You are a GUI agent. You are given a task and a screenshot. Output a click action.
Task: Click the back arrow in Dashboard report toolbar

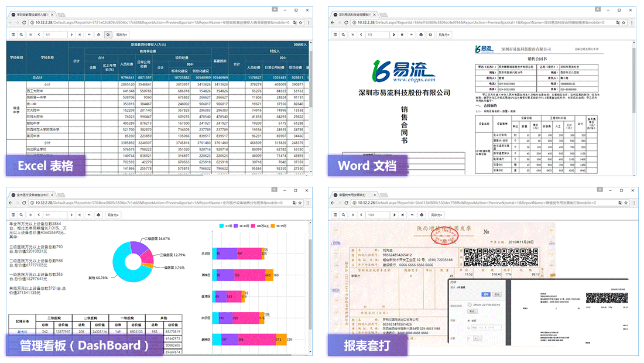pyautogui.click(x=89, y=215)
